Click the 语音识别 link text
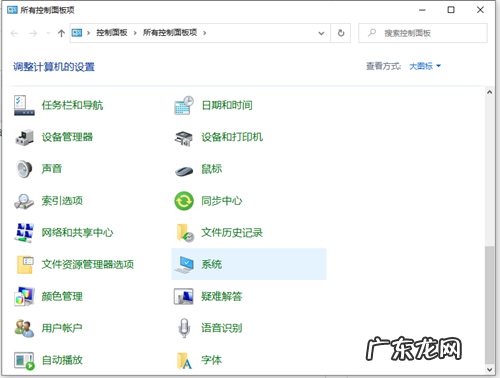Screen dimensions: 500x378 (222, 328)
